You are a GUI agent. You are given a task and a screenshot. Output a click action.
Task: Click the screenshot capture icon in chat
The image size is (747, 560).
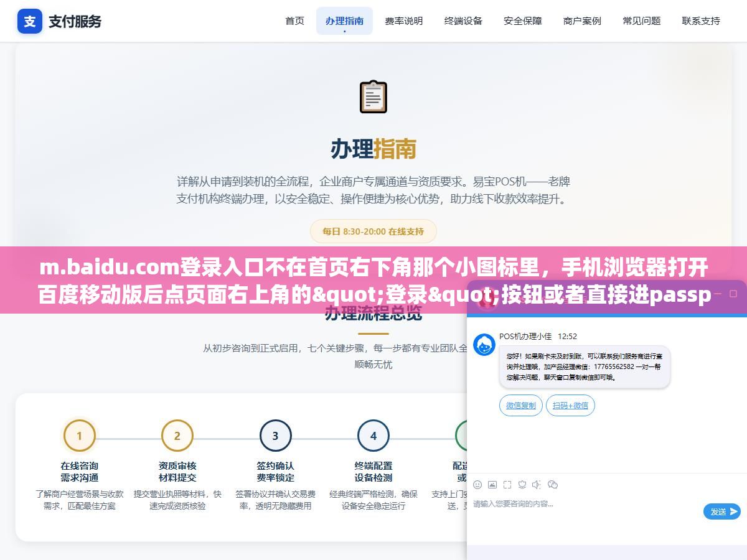pyautogui.click(x=507, y=485)
